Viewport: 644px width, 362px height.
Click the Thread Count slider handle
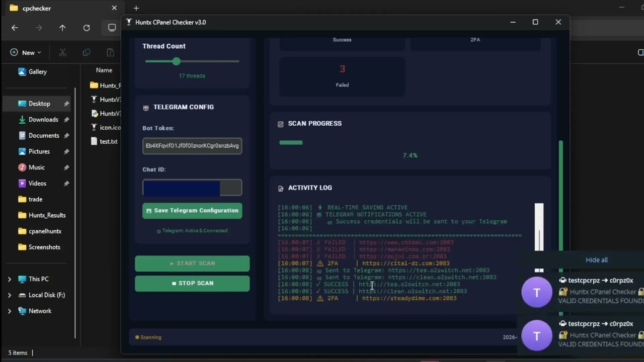pyautogui.click(x=176, y=61)
